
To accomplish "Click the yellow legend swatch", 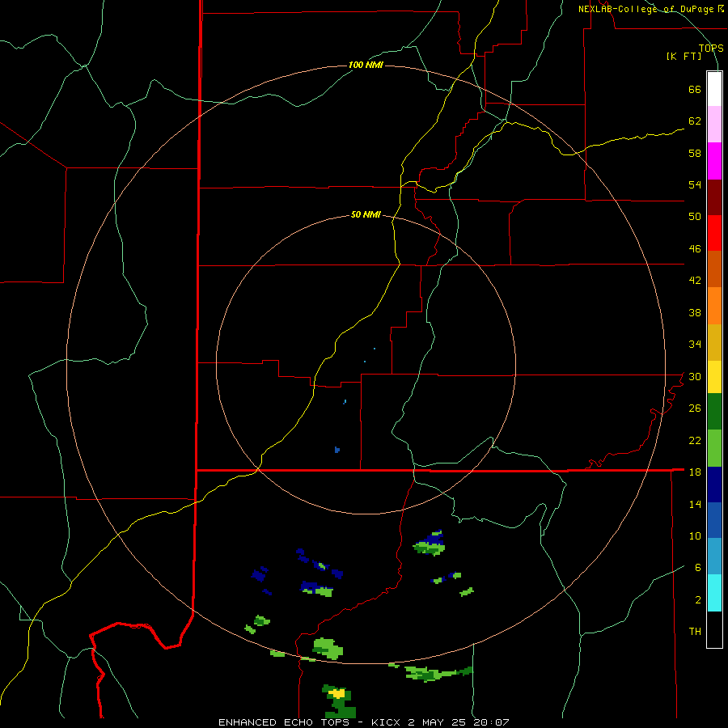I will 714,377.
